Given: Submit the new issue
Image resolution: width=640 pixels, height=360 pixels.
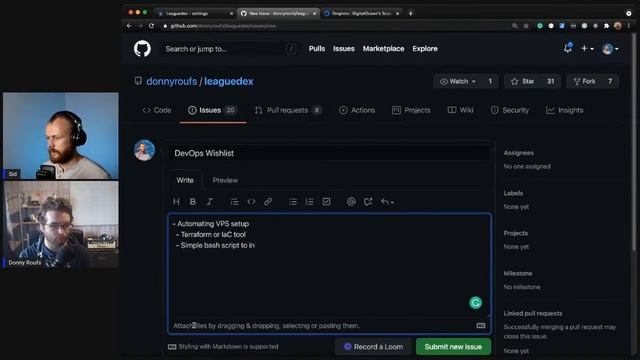Looking at the screenshot, I should 453,347.
